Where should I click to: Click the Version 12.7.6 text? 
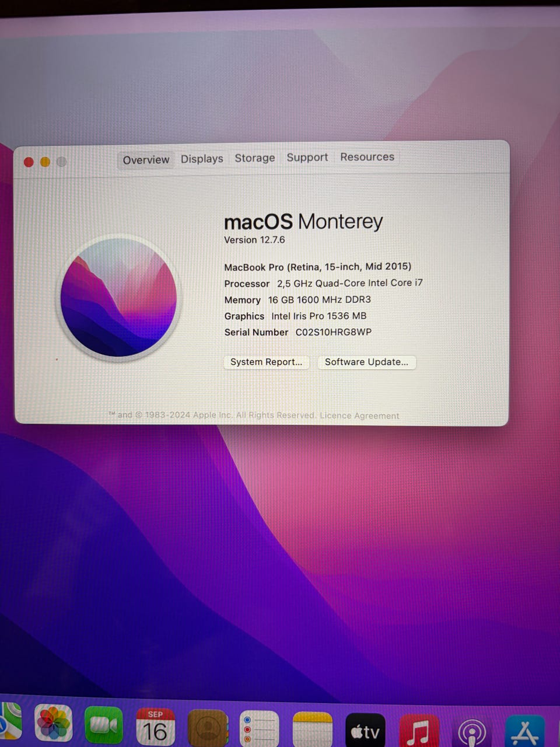[254, 240]
